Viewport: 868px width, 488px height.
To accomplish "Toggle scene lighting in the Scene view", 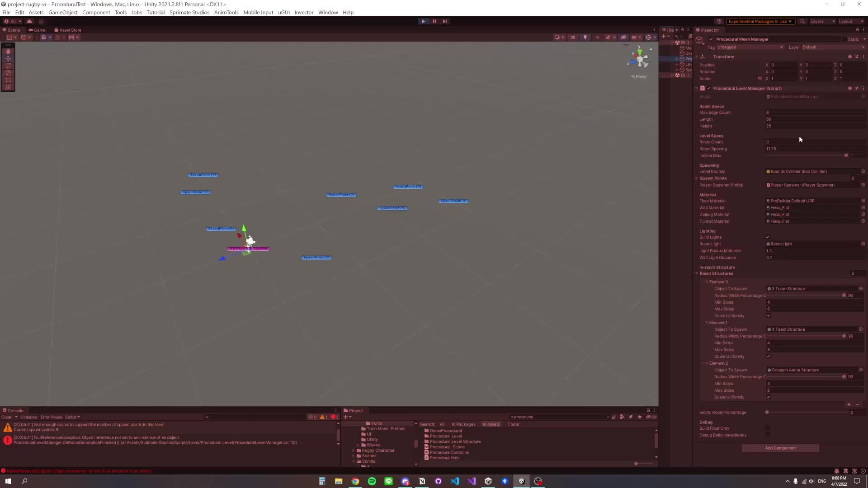I will click(x=585, y=37).
